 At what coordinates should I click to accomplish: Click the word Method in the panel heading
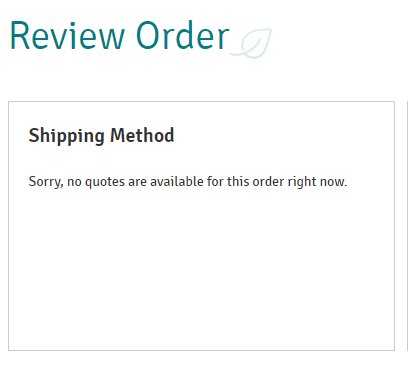[x=142, y=135]
